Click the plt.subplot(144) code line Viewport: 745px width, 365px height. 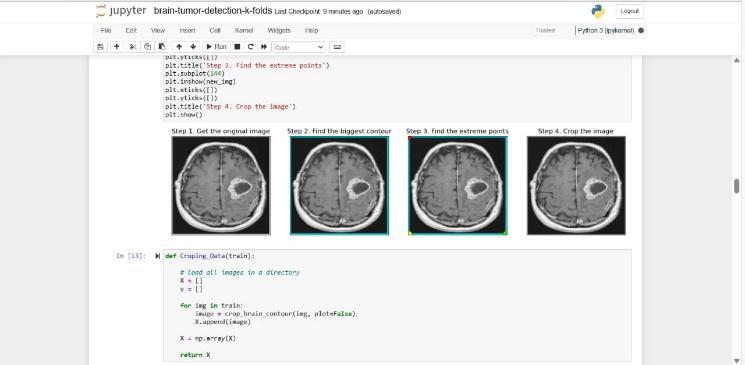(x=195, y=74)
